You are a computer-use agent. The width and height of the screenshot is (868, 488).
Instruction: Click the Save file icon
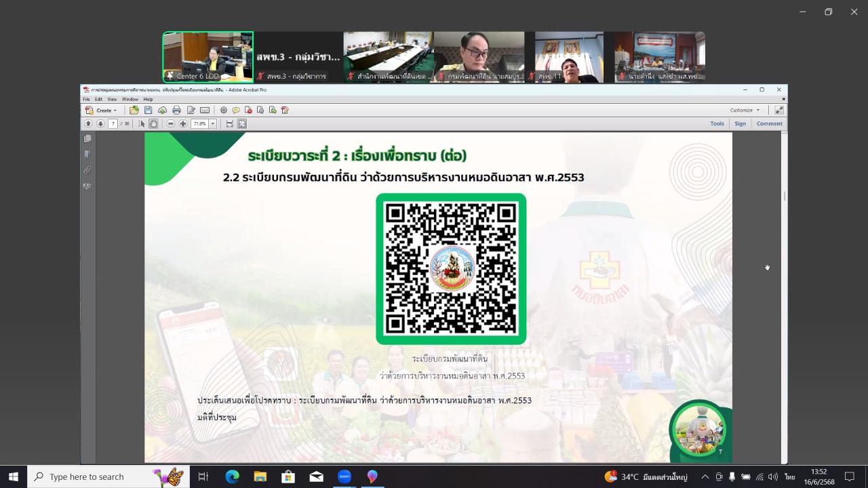point(148,110)
